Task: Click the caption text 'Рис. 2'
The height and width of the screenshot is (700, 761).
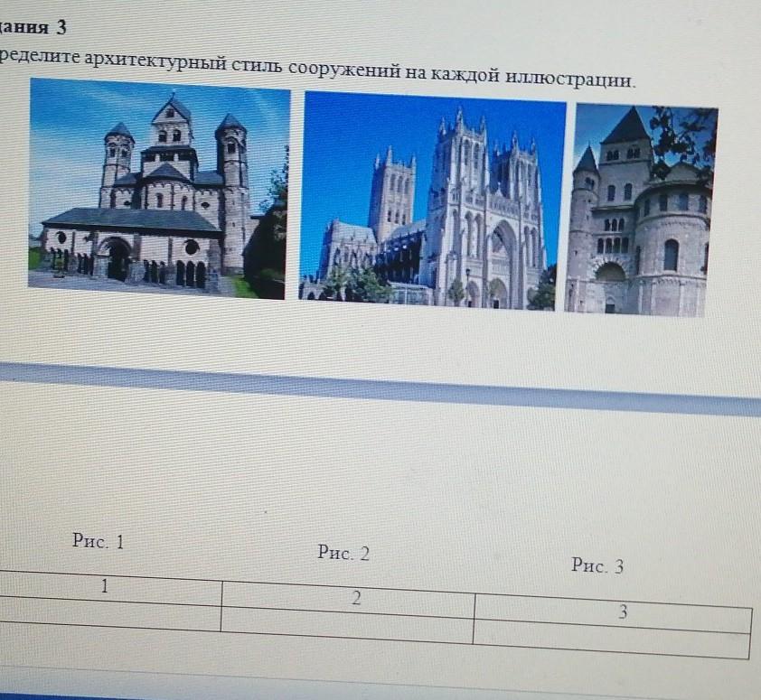Action: [343, 553]
